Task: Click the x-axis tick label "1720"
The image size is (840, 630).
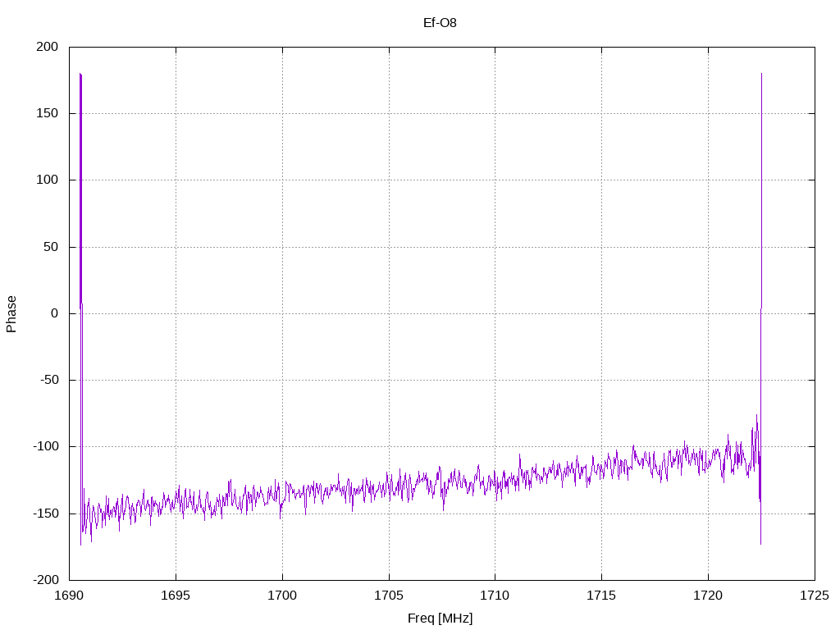Action: (708, 596)
